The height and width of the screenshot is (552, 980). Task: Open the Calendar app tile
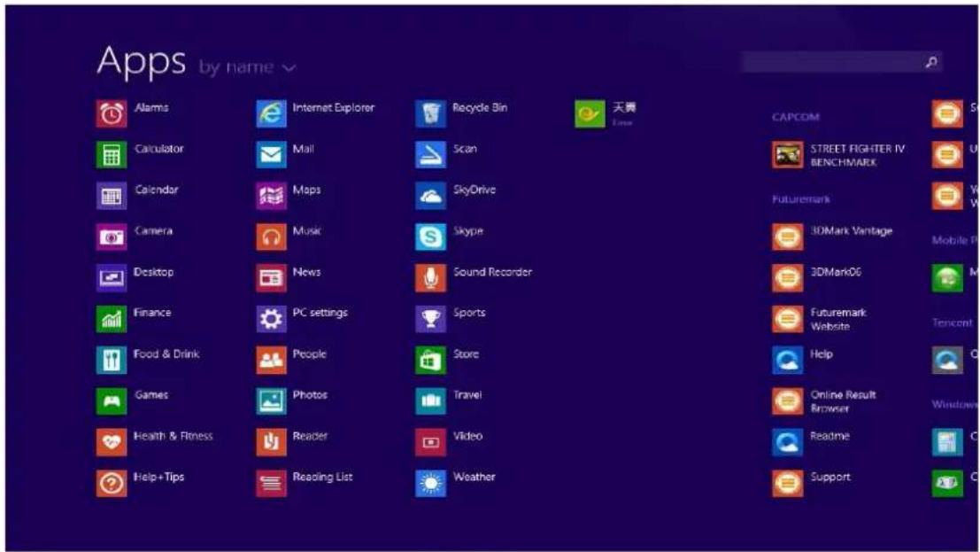112,197
